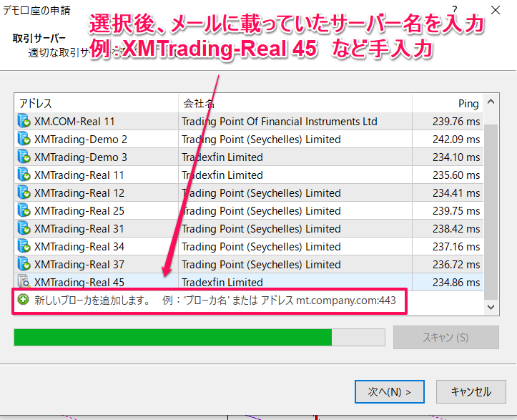Click server icon beside XMTrading-Demo 2
This screenshot has height=420, width=517.
[24, 139]
